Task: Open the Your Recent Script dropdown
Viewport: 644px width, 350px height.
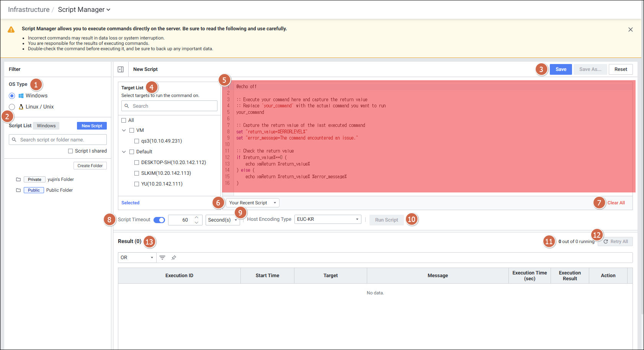Action: (x=252, y=203)
